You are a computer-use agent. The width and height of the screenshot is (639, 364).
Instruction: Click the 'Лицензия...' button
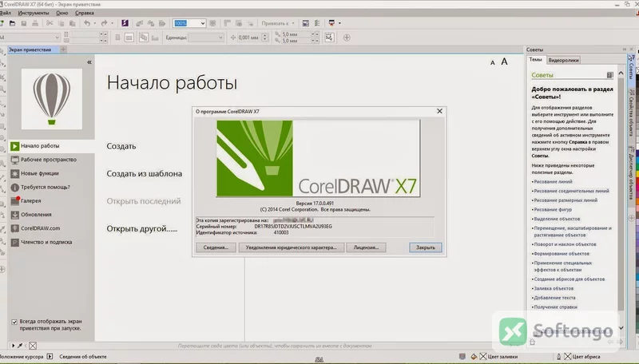tap(366, 247)
